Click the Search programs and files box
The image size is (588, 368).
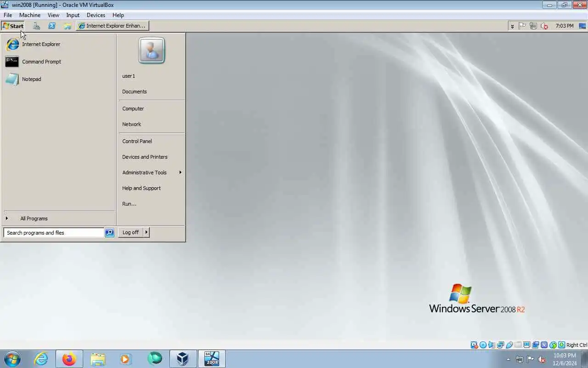point(54,233)
